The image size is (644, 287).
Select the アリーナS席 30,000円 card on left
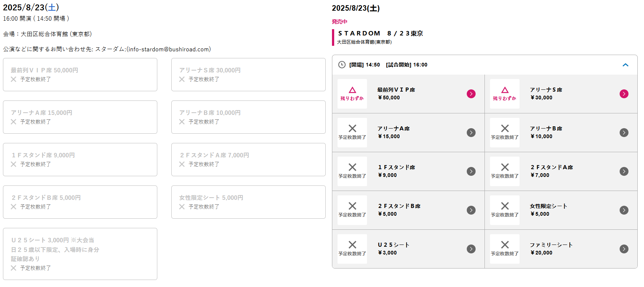pyautogui.click(x=248, y=75)
